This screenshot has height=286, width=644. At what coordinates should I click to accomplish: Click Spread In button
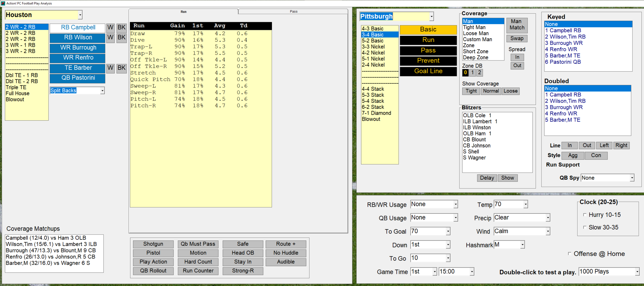(517, 57)
